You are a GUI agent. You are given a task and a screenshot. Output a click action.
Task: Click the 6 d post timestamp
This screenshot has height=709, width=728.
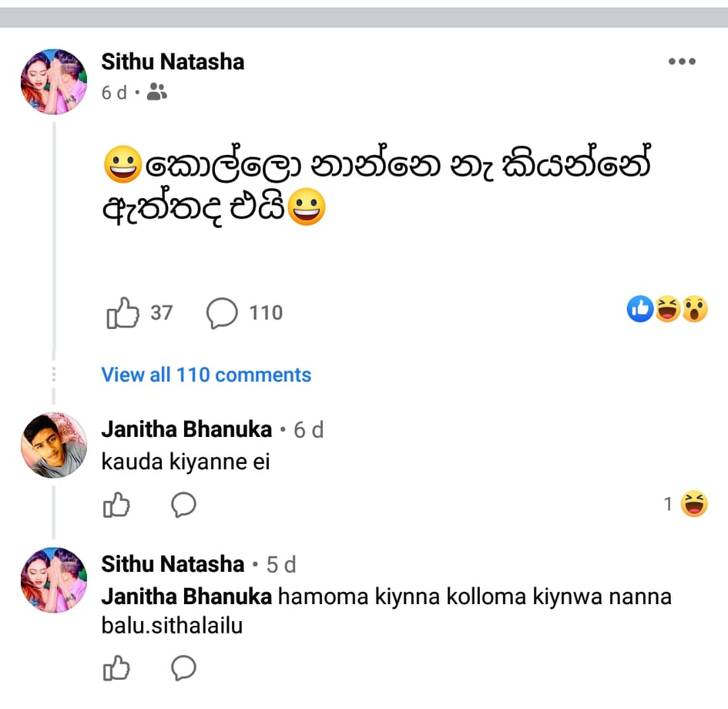point(114,92)
